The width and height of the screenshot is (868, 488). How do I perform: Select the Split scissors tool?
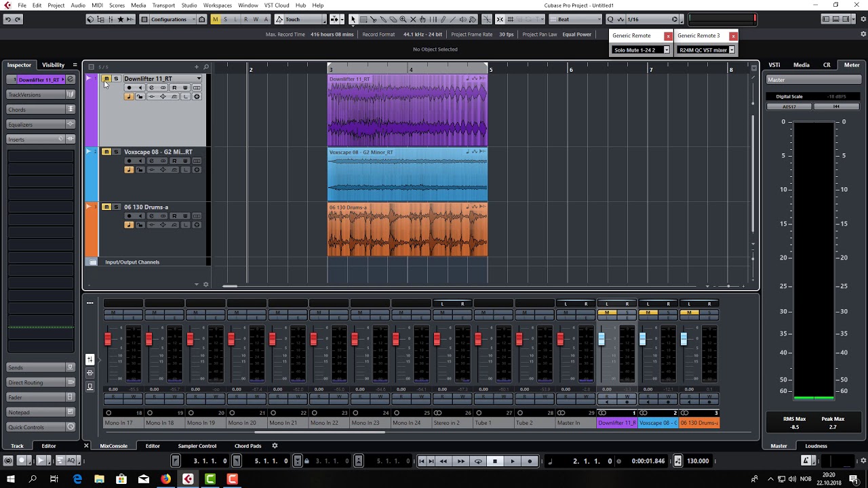click(373, 19)
